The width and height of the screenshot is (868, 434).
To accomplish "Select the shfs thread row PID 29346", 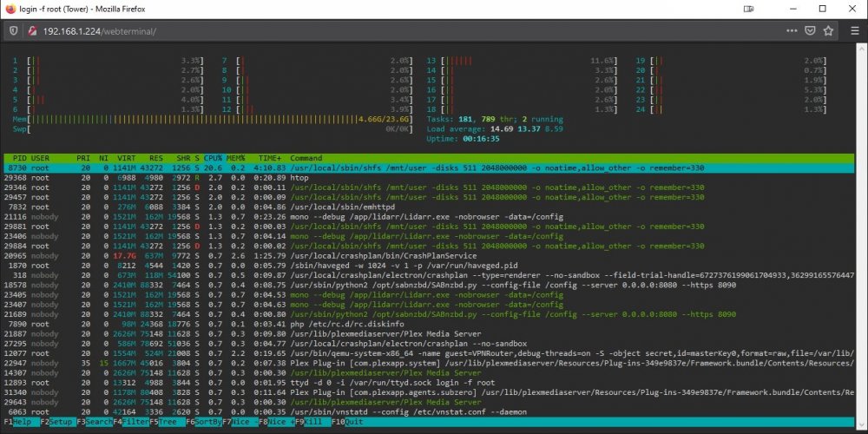I will pyautogui.click(x=429, y=187).
